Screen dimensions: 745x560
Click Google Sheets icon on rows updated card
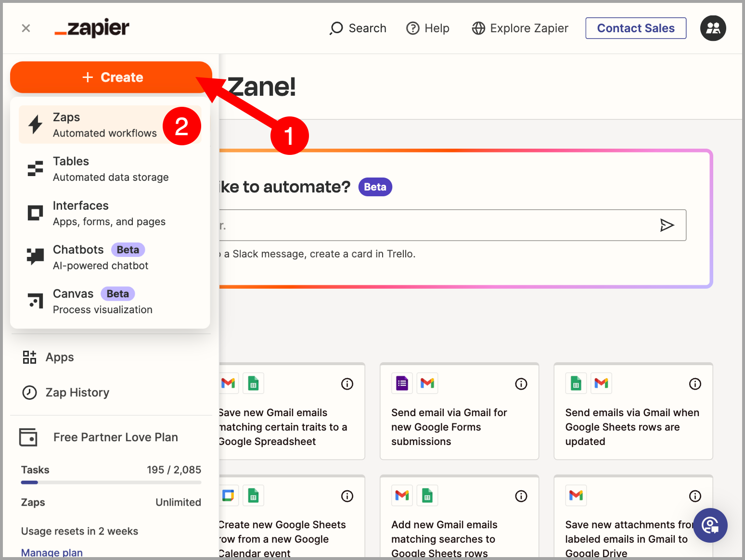(x=576, y=383)
